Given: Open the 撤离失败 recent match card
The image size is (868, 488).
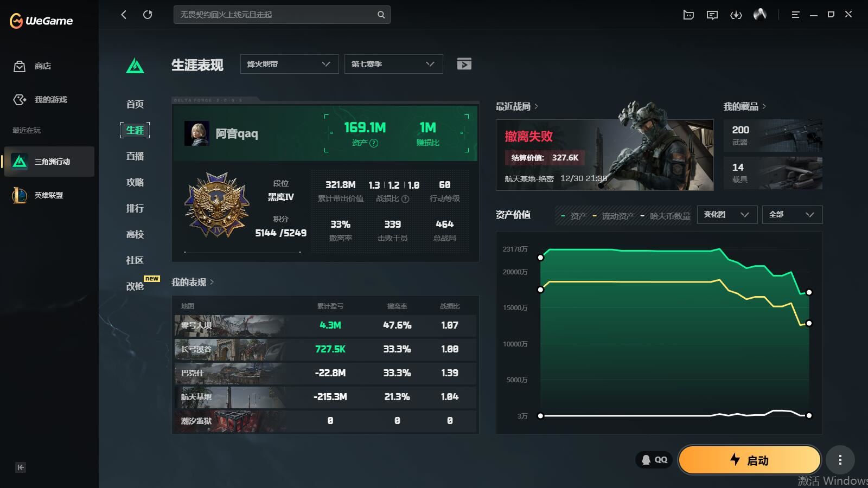Looking at the screenshot, I should point(604,155).
